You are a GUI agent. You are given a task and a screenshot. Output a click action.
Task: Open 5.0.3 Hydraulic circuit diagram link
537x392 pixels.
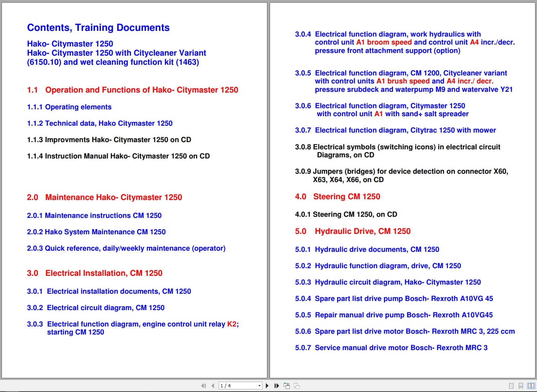(388, 282)
